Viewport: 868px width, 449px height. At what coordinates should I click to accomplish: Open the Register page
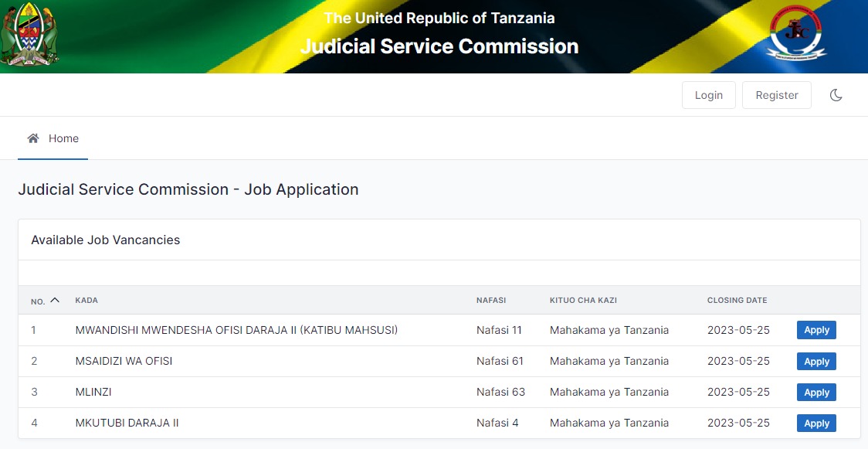pos(776,95)
